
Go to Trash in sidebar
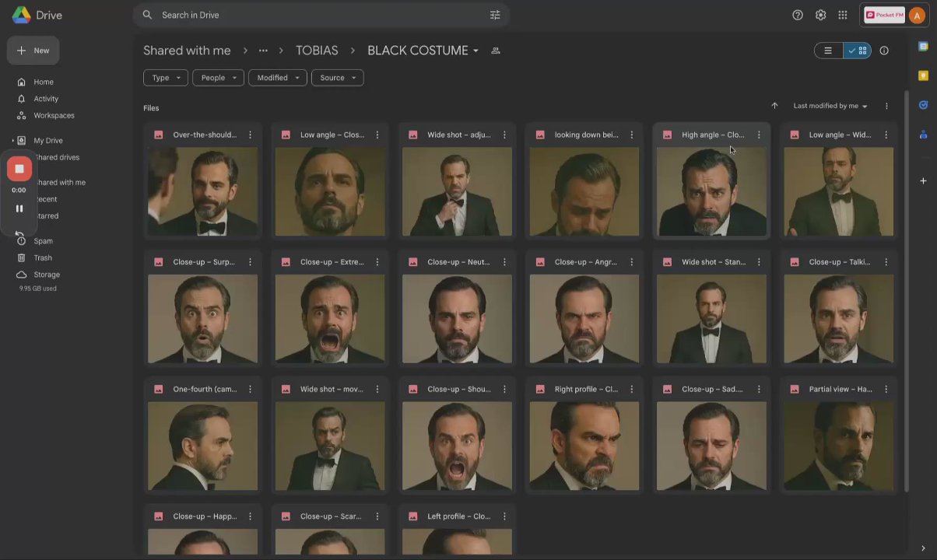[x=43, y=257]
